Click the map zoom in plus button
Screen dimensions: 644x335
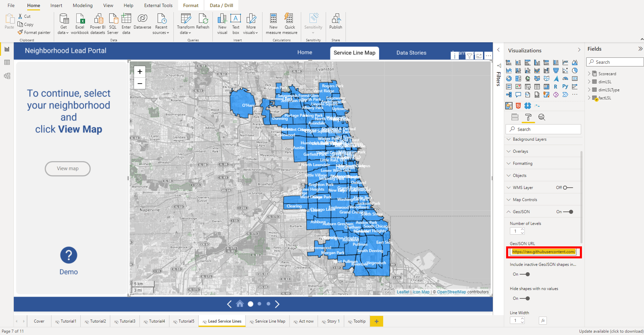(x=140, y=72)
